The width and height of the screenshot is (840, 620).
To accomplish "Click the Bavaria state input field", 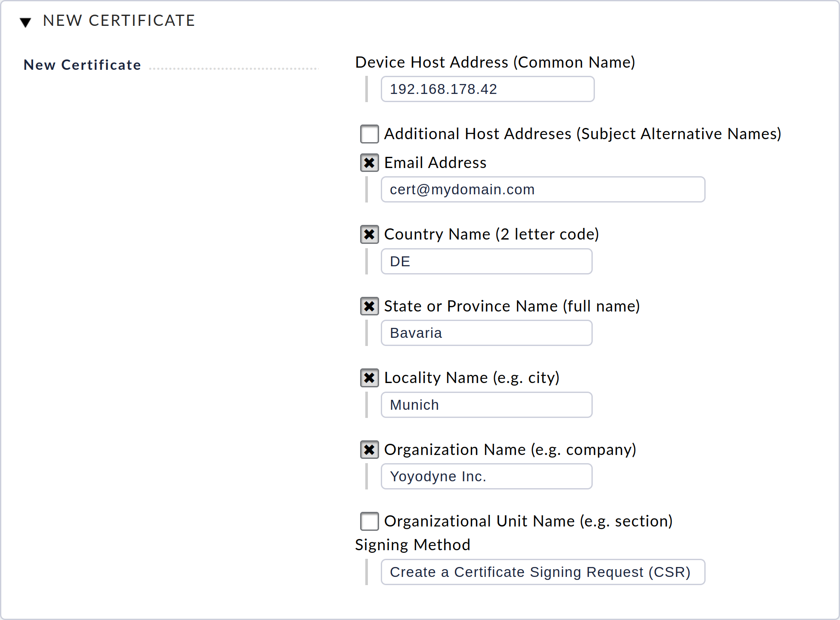I will pos(486,333).
